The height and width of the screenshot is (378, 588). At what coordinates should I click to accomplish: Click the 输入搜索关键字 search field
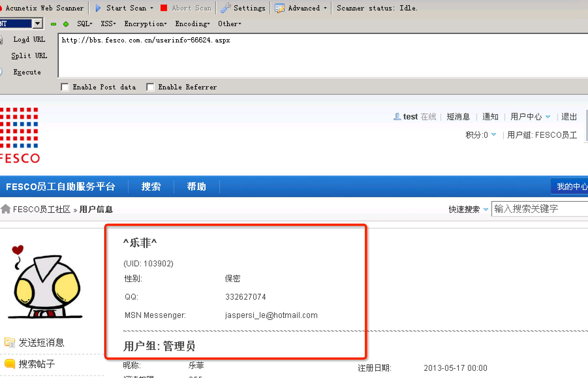coord(540,209)
